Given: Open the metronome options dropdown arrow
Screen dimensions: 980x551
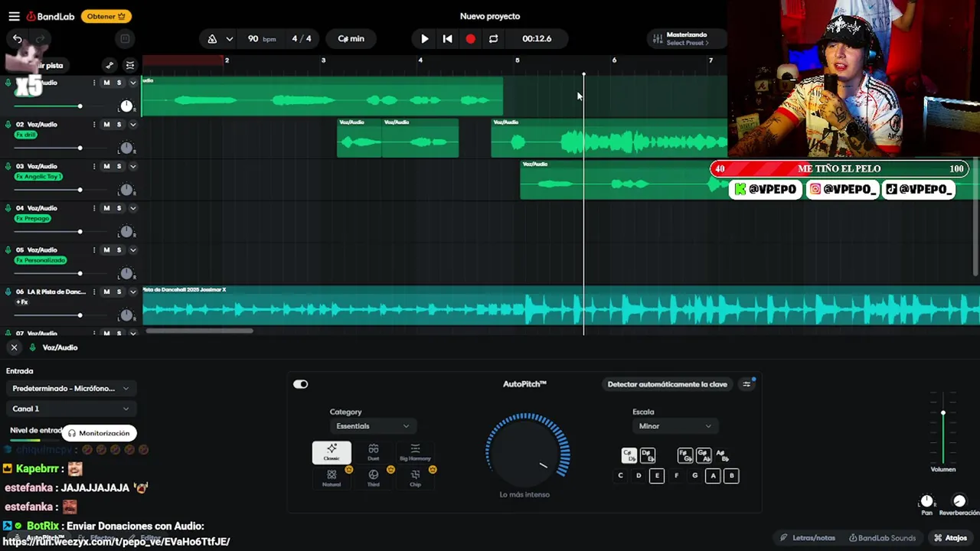Looking at the screenshot, I should (229, 39).
